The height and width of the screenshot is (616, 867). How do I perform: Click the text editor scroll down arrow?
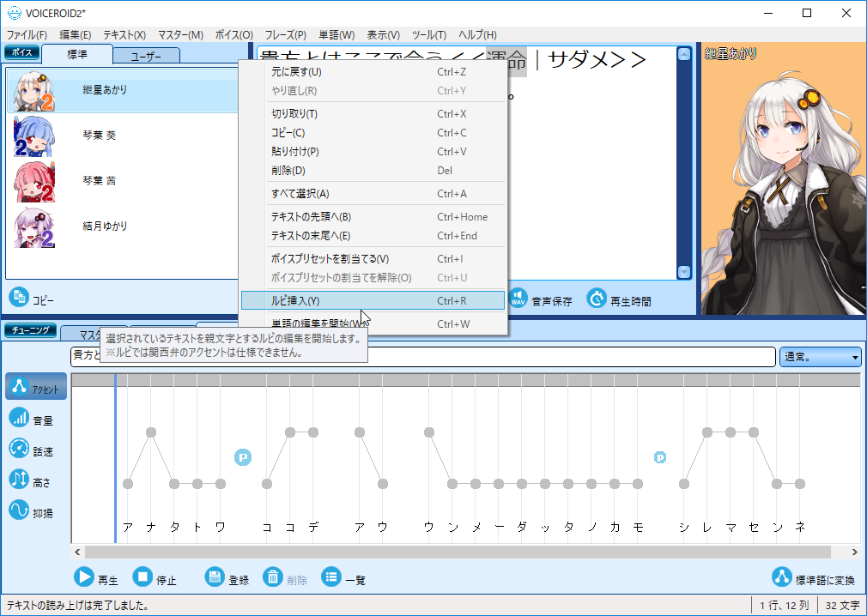coord(684,272)
